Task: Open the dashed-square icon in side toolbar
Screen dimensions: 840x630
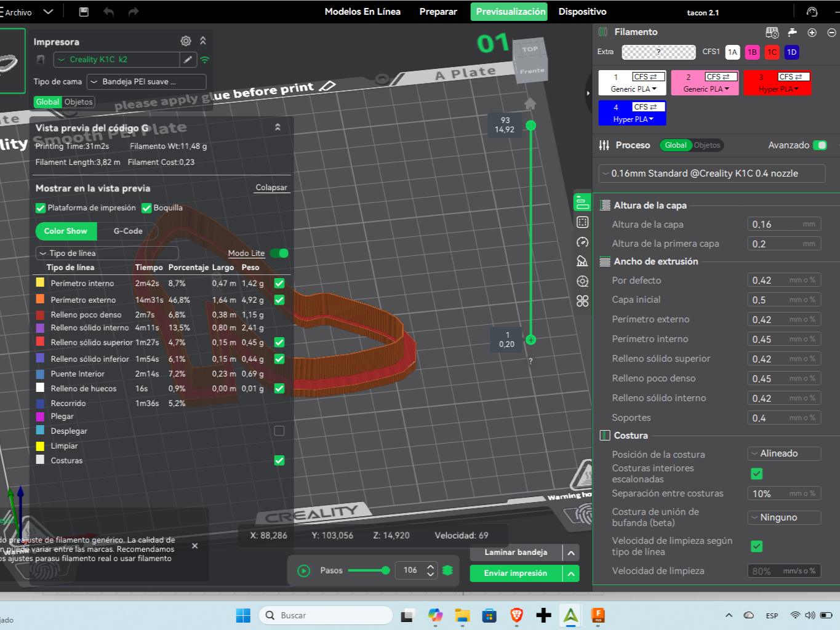Action: click(x=582, y=222)
